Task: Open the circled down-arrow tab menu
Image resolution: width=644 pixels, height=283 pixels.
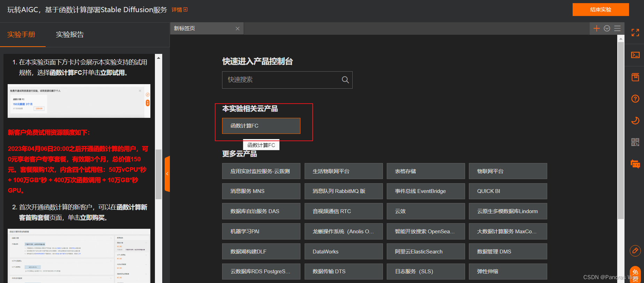Action: (607, 29)
